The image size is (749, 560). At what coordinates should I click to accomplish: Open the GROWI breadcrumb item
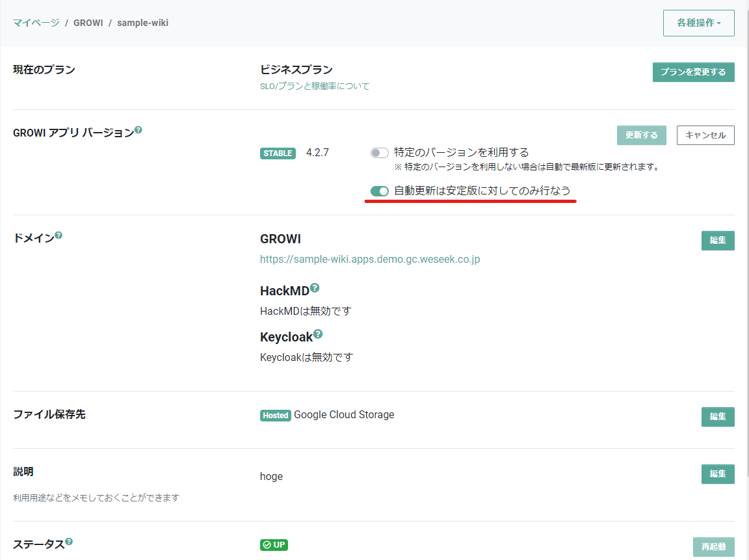coord(88,23)
